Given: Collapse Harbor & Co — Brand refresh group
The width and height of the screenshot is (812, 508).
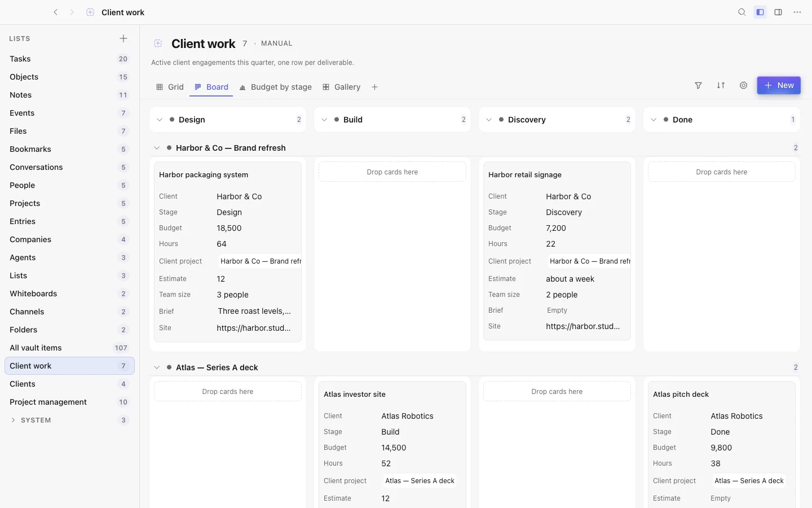Looking at the screenshot, I should 157,148.
